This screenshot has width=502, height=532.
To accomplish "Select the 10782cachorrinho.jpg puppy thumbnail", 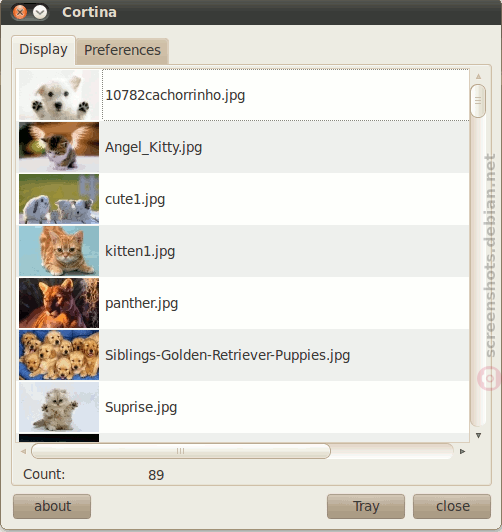I will point(59,95).
